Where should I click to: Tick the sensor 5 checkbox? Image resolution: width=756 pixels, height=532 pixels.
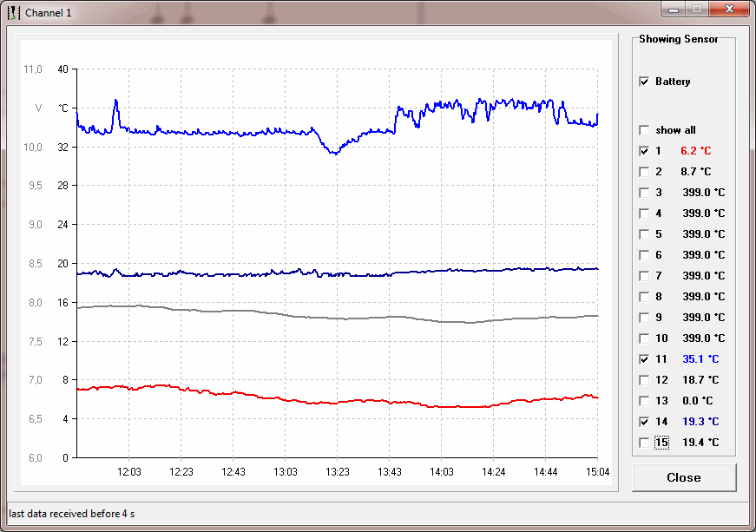pos(644,234)
